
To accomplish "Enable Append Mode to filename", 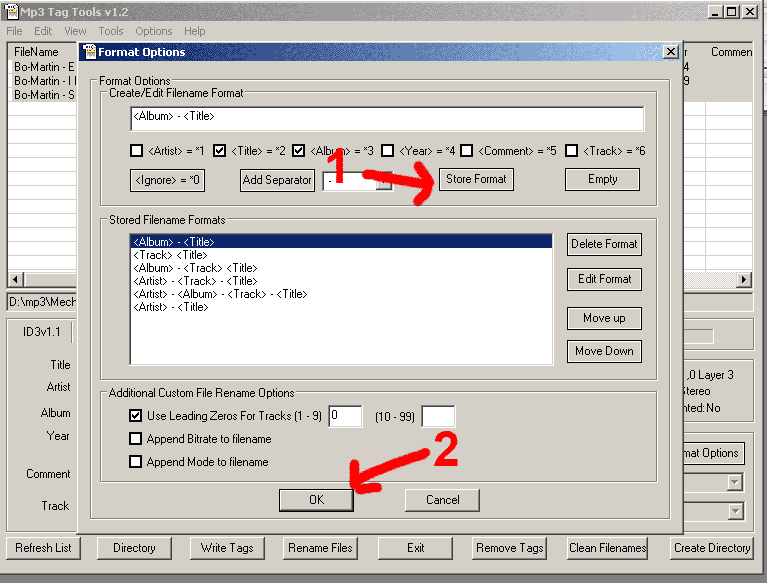I will point(135,462).
